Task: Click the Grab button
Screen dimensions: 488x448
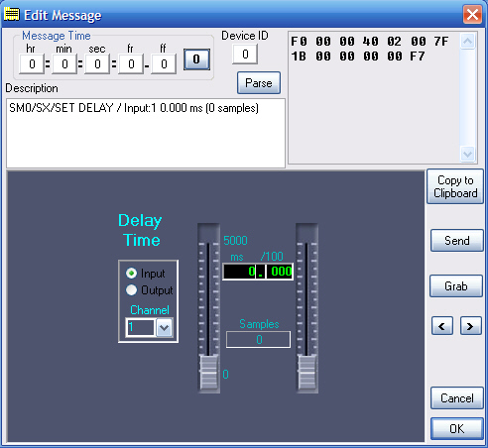Action: click(x=456, y=286)
